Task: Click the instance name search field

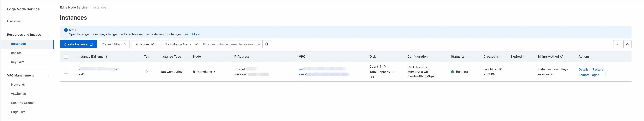Action: 231,44
